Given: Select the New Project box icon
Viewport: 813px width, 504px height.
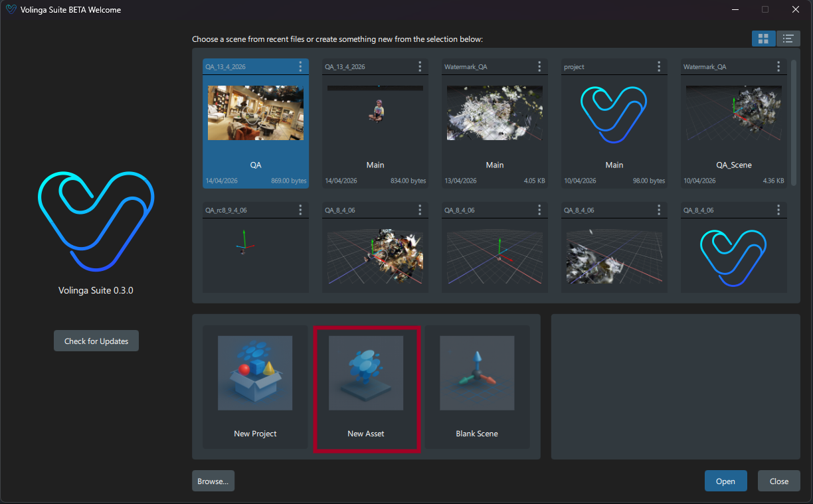Looking at the screenshot, I should (255, 373).
